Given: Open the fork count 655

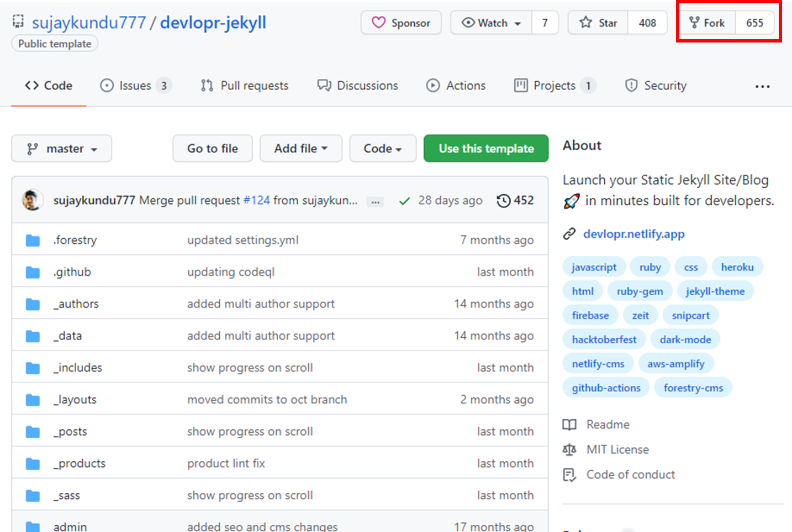Looking at the screenshot, I should [754, 23].
